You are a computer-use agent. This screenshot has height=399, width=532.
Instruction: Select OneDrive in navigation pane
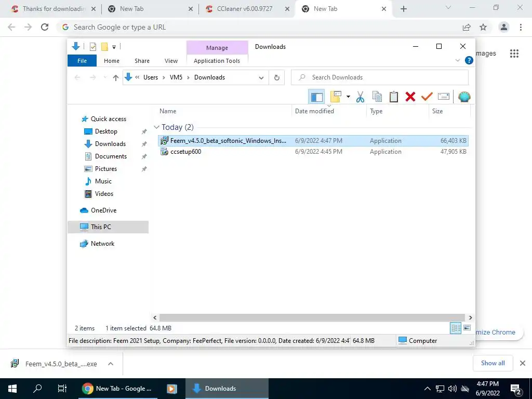click(103, 210)
